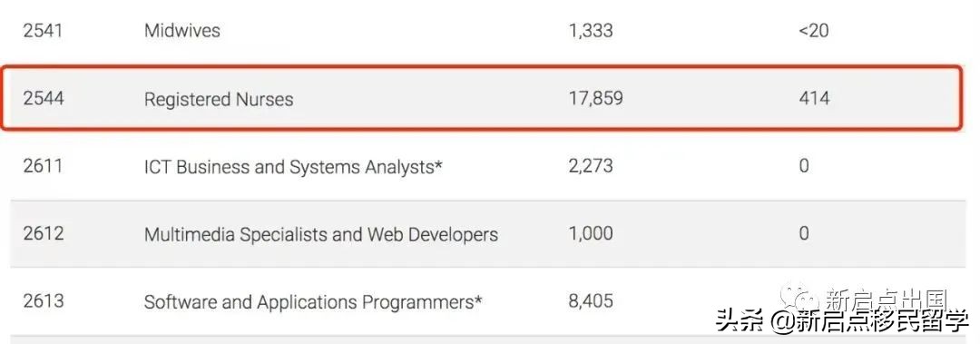Click Software and Applications Programmers entry
The width and height of the screenshot is (980, 344).
(313, 302)
